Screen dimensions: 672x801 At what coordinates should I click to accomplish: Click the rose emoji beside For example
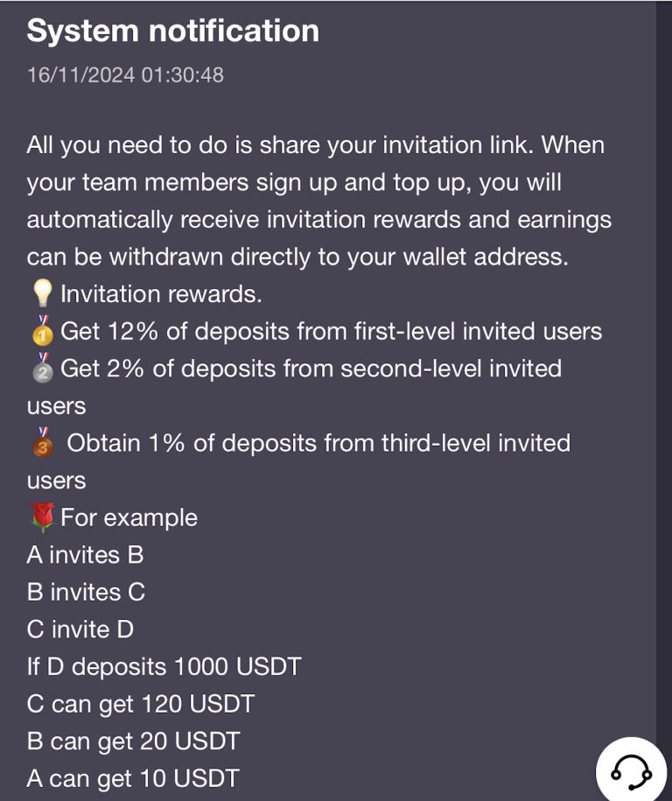pyautogui.click(x=41, y=517)
